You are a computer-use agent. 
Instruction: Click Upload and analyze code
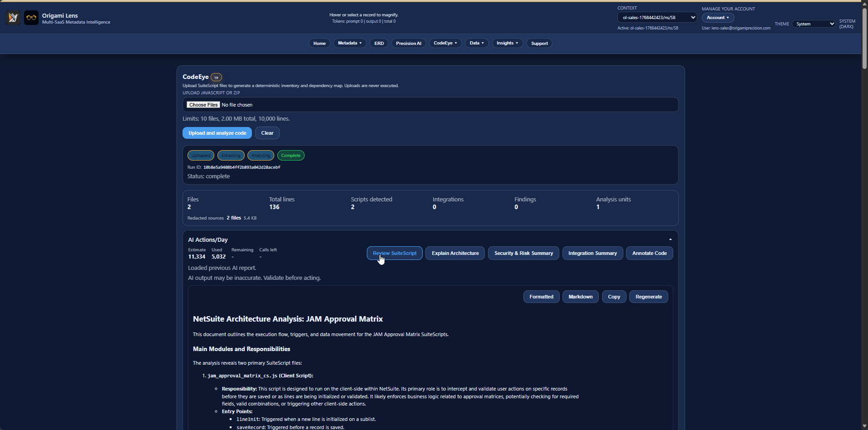click(217, 133)
